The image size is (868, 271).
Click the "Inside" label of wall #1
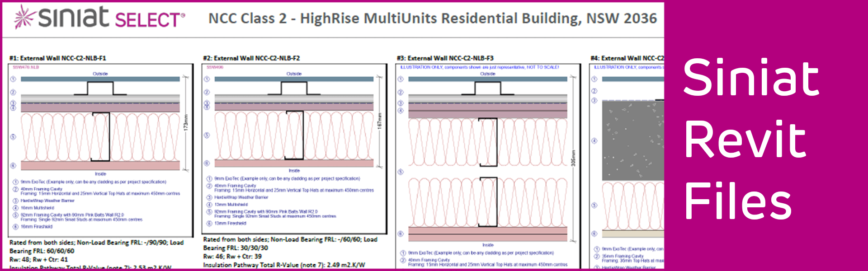100,174
